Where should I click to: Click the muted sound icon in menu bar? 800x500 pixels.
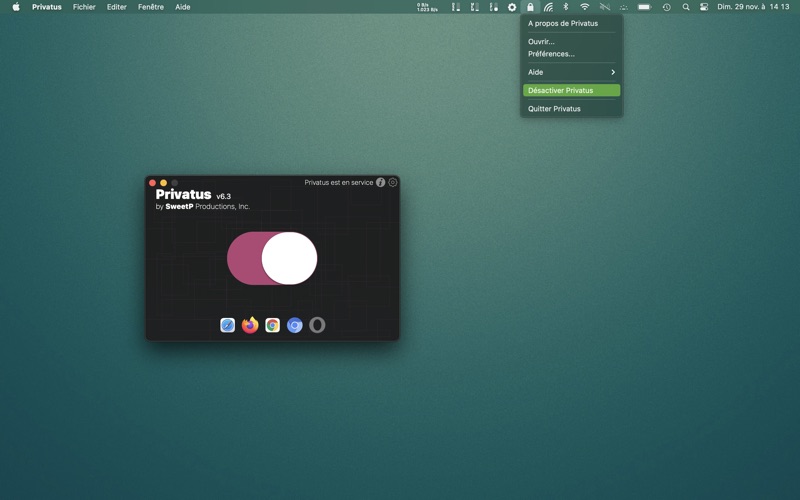coord(605,7)
